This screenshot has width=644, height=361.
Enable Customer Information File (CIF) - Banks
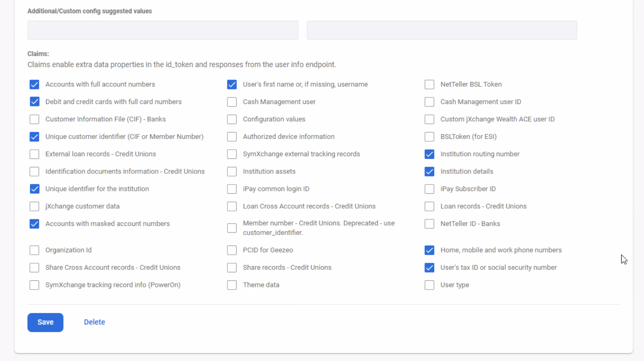click(34, 119)
